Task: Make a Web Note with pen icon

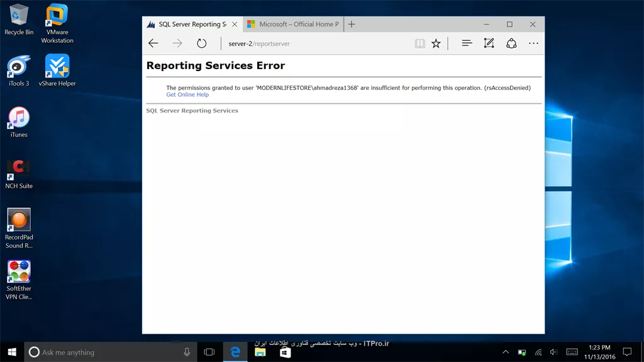Action: 489,43
